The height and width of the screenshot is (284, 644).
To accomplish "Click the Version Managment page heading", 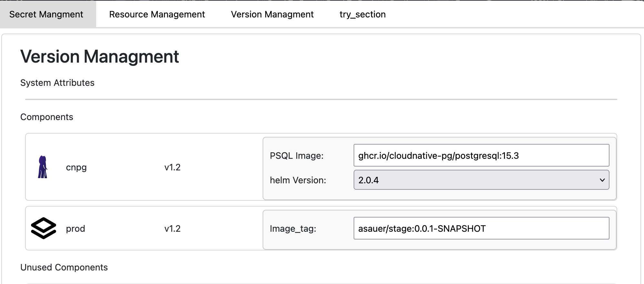I will tap(99, 56).
